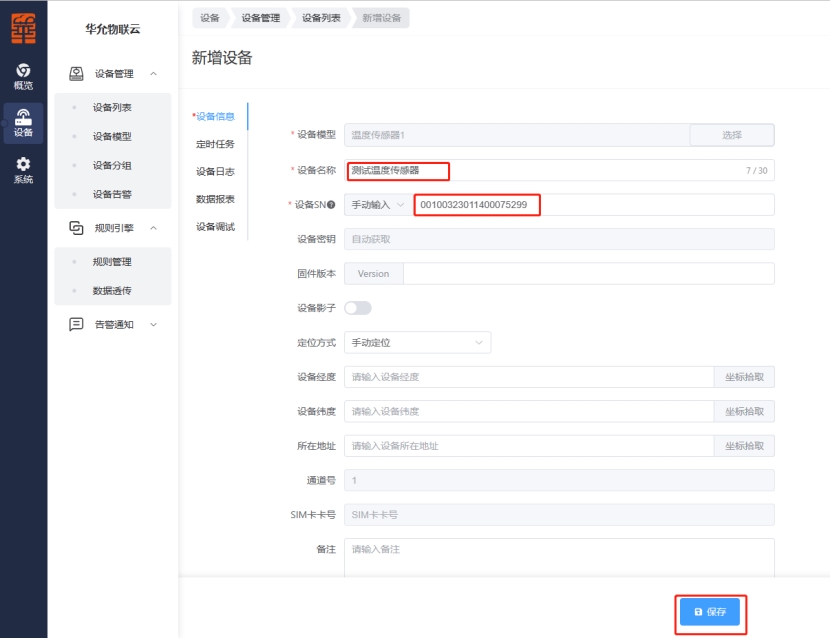Open the 定位方式 手动定位 dropdown

pyautogui.click(x=417, y=343)
